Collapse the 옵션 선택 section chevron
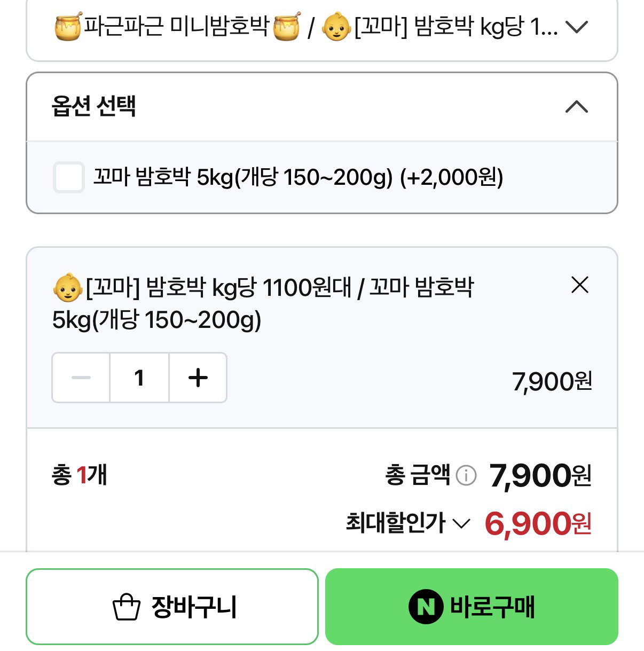Viewport: 644px width, 651px height. tap(577, 107)
